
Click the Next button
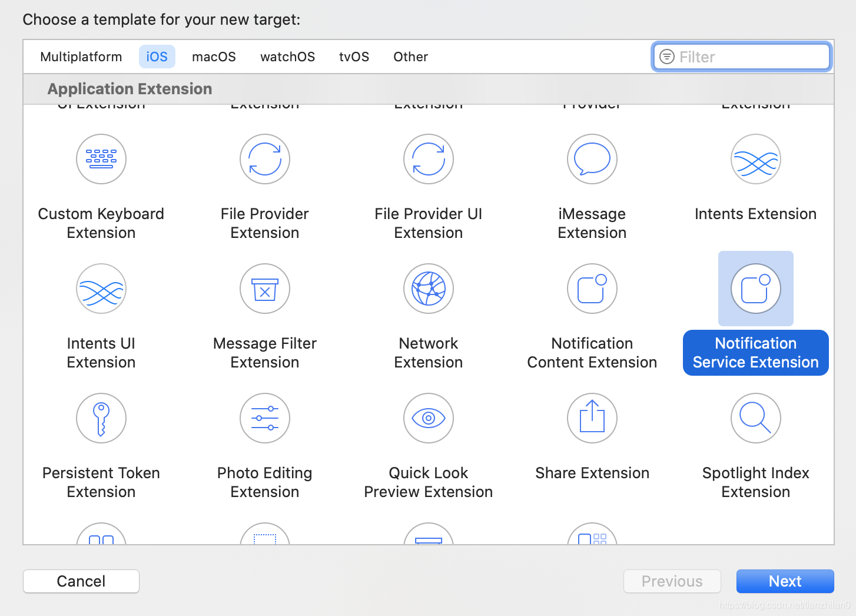point(785,581)
